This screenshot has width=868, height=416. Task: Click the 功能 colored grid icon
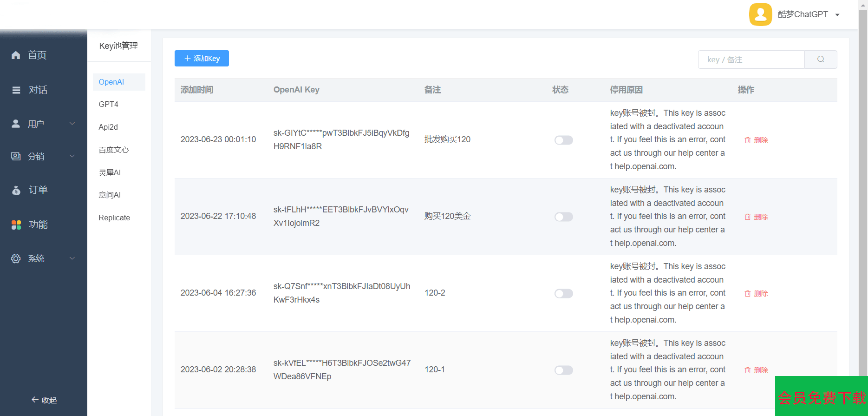tap(16, 225)
